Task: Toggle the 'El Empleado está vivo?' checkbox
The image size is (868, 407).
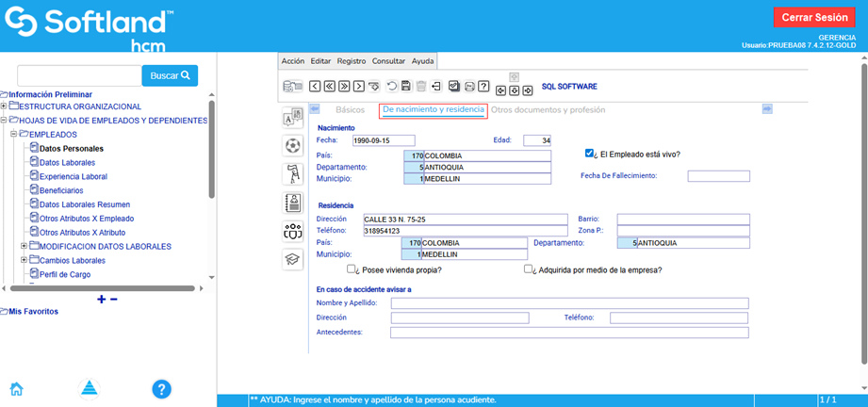Action: pyautogui.click(x=589, y=154)
